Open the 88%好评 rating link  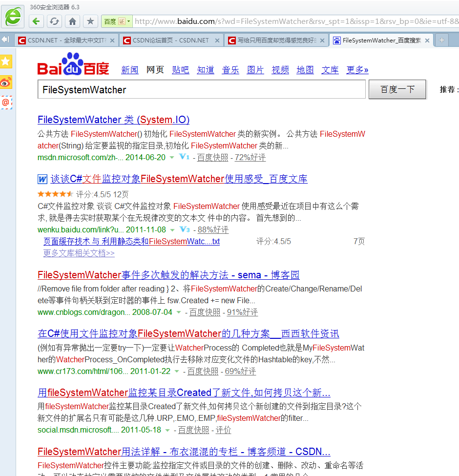click(213, 230)
